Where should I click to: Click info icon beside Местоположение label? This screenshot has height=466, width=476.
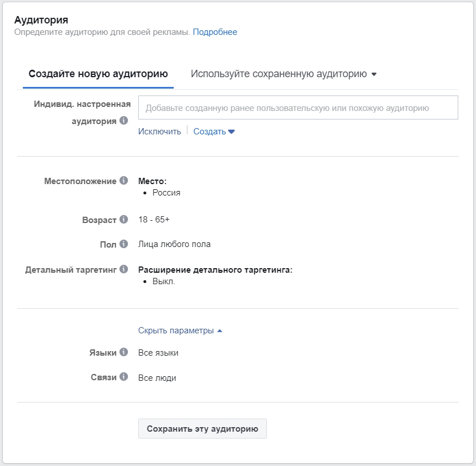point(123,181)
